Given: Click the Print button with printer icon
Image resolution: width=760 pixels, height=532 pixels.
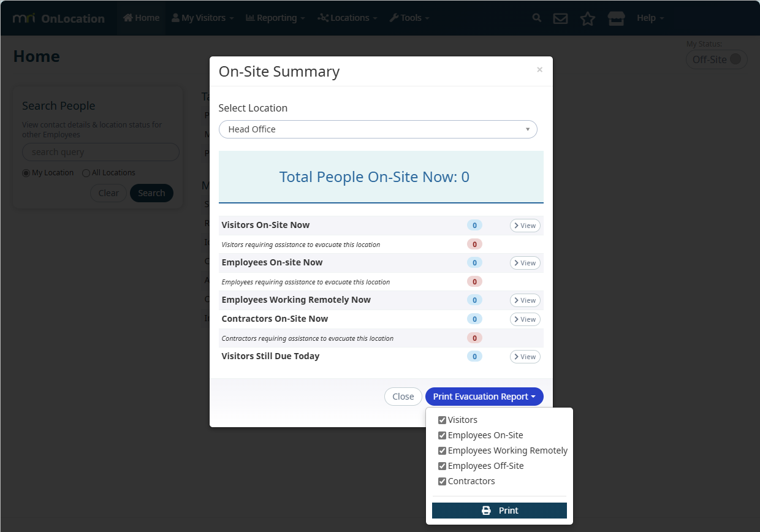Looking at the screenshot, I should (x=499, y=511).
